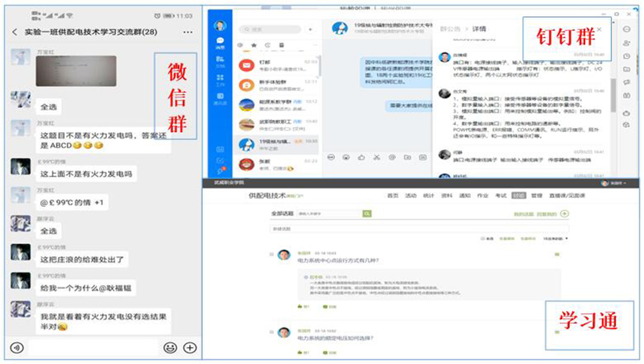Click the green search button in 学习通
The height and width of the screenshot is (364, 644).
click(x=367, y=213)
